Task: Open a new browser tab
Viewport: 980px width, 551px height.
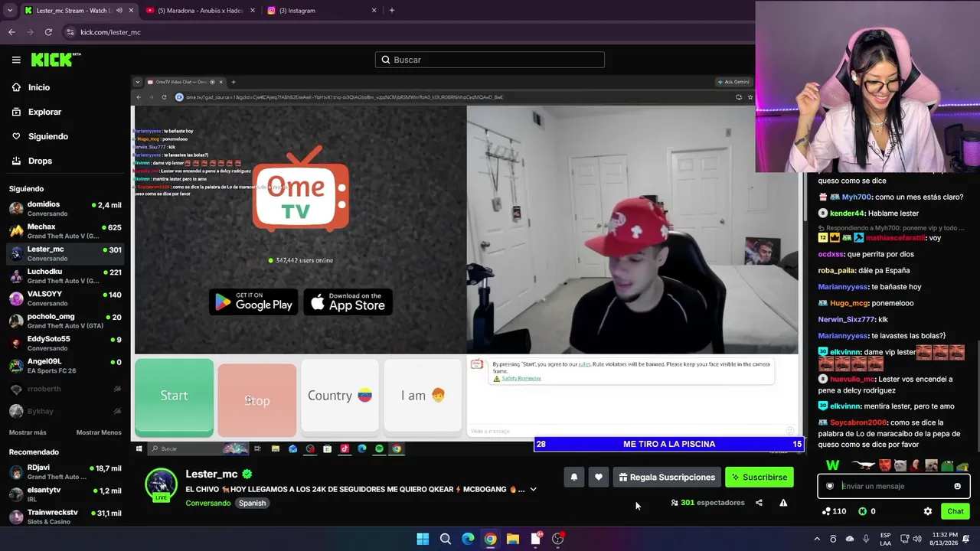Action: pos(392,11)
